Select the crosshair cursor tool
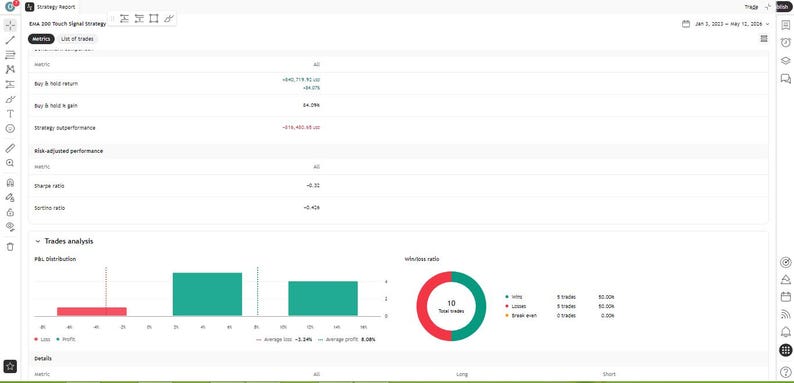The height and width of the screenshot is (383, 794). pyautogui.click(x=10, y=25)
